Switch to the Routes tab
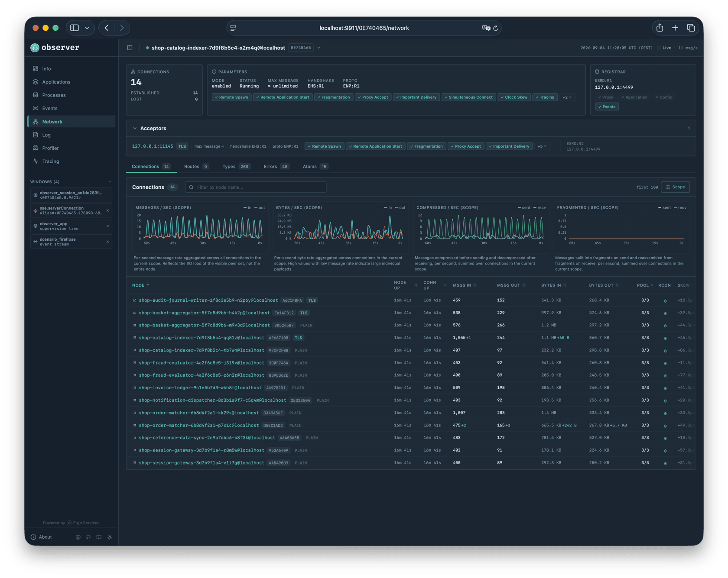 [x=196, y=167]
